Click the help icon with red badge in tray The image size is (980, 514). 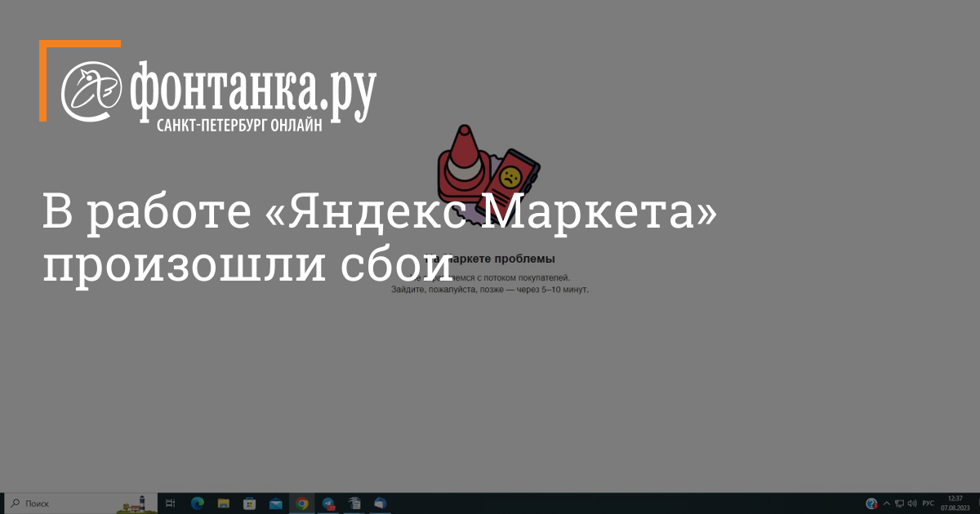(871, 503)
